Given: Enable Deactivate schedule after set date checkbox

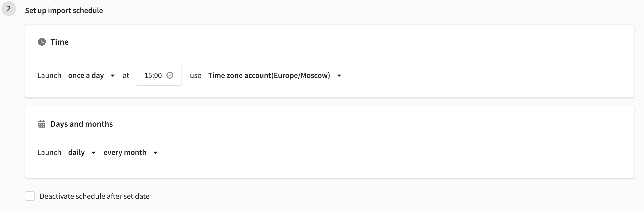Looking at the screenshot, I should click(x=30, y=196).
